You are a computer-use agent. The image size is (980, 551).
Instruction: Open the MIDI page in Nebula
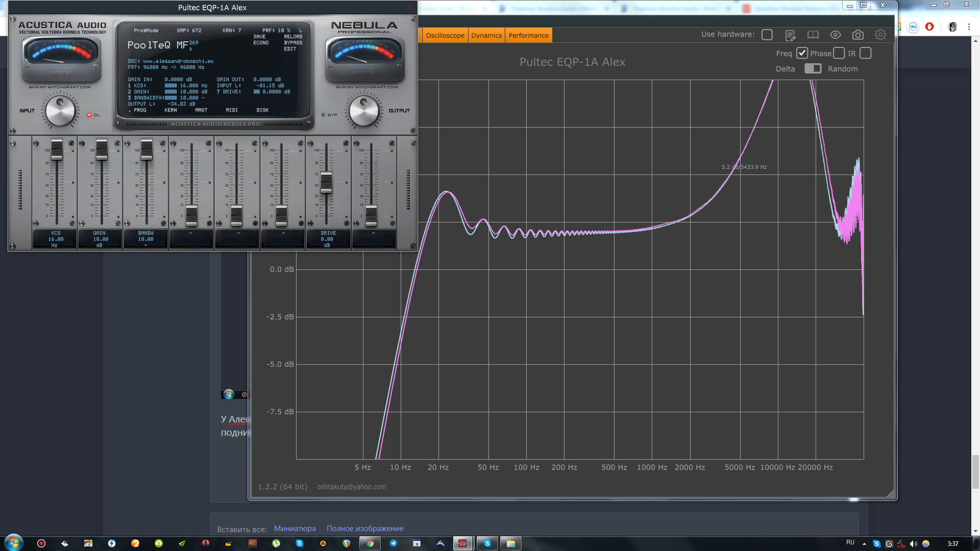click(232, 110)
